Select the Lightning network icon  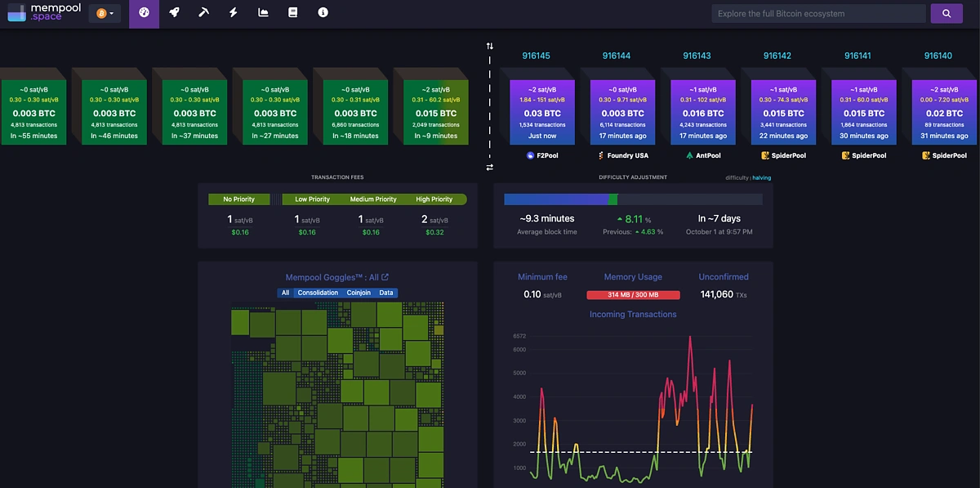[x=233, y=14]
